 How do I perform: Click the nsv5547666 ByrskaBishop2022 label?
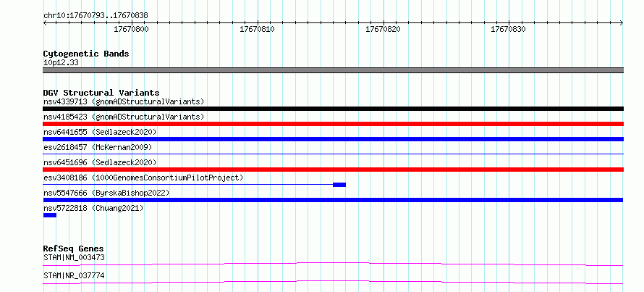pos(106,193)
